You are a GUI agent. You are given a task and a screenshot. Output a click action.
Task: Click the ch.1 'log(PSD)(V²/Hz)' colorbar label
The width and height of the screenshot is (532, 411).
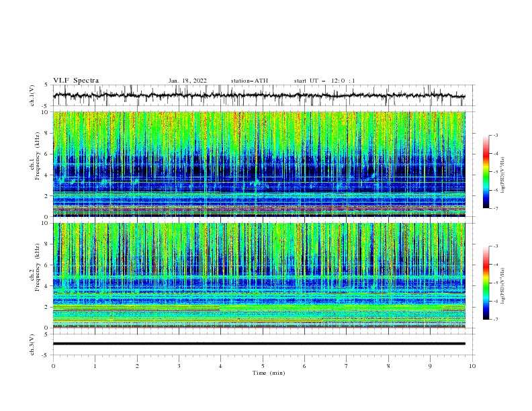(x=503, y=175)
